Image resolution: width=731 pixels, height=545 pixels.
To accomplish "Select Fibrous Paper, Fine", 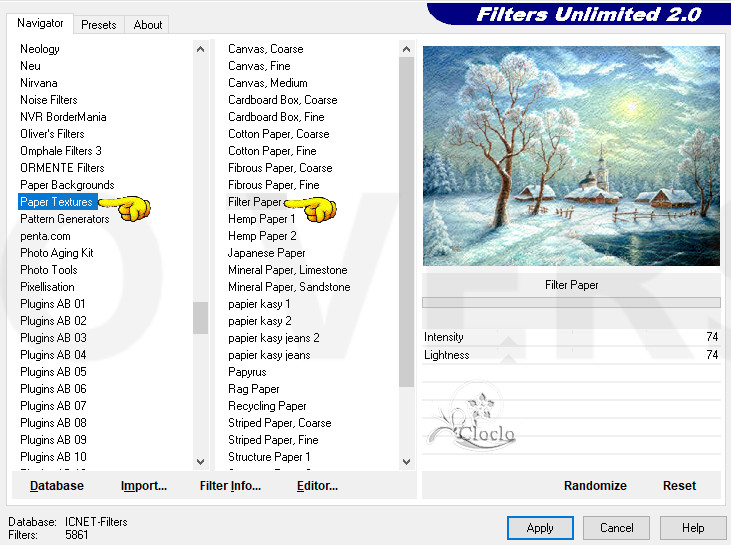I will tap(274, 185).
